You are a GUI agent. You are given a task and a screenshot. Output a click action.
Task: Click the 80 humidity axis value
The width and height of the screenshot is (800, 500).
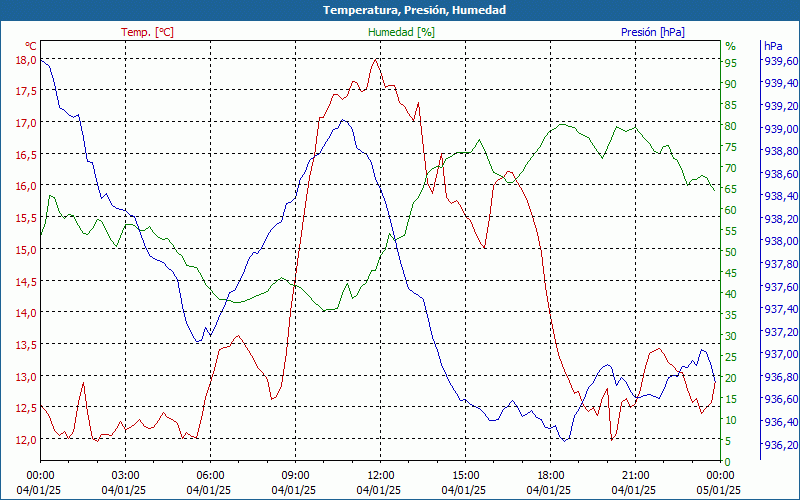click(731, 127)
